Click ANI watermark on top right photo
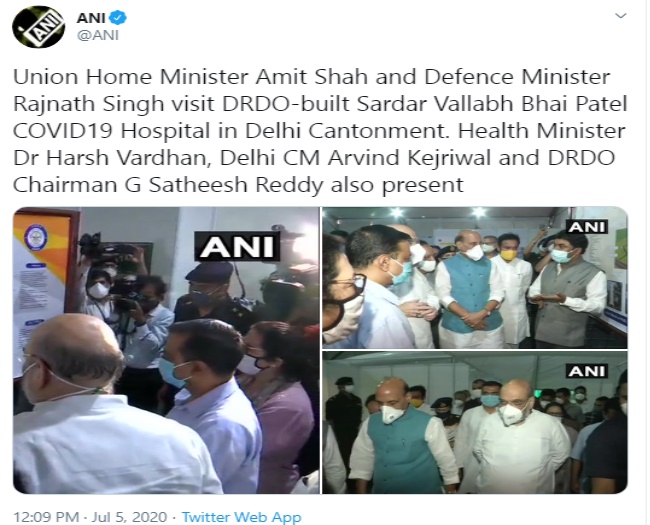The width and height of the screenshot is (650, 525). [587, 227]
